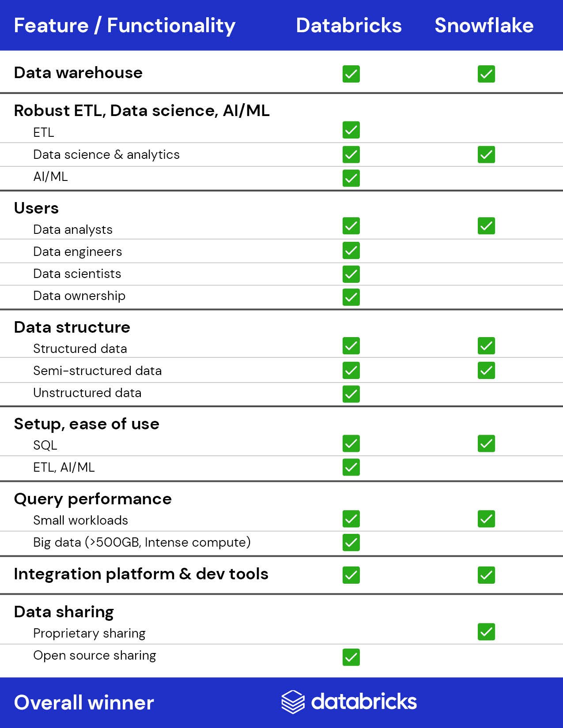Viewport: 563px width, 728px height.
Task: Click the Databricks logo in the Overall winner row
Action: coord(349,702)
